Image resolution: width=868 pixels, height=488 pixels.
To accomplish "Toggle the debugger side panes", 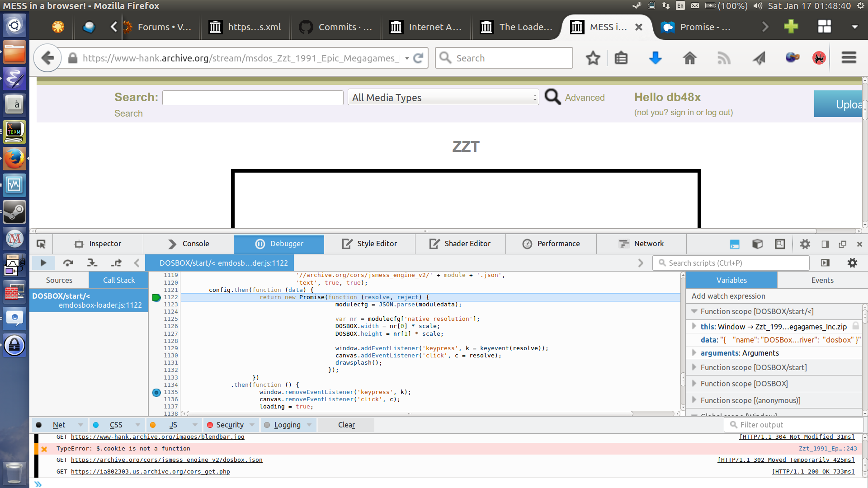I will point(825,263).
